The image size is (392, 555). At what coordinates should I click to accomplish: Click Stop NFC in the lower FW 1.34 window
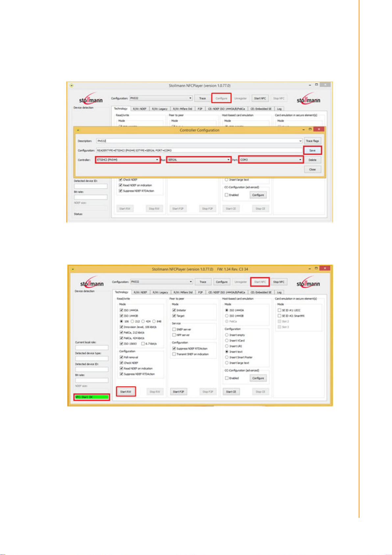point(279,282)
